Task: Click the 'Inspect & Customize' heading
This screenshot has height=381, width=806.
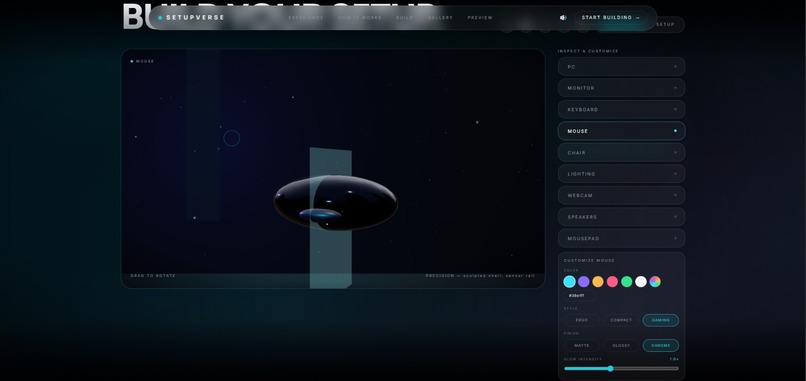Action: tap(588, 51)
